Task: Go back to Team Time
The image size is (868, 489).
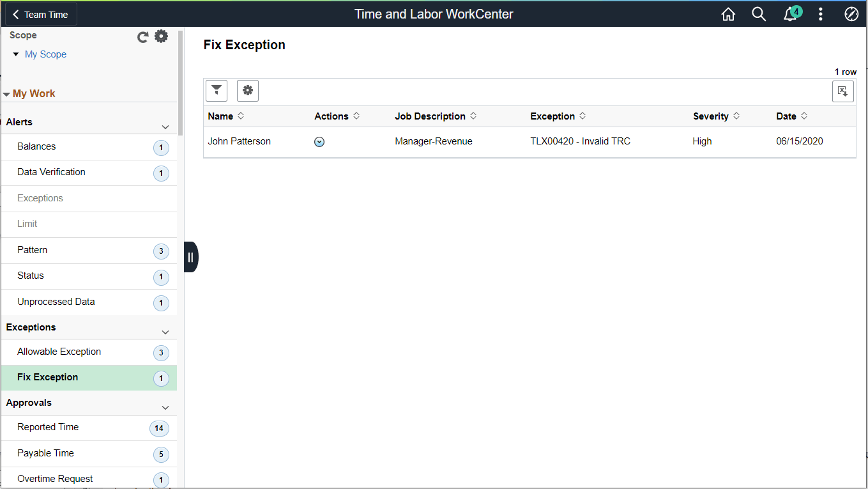Action: [40, 13]
